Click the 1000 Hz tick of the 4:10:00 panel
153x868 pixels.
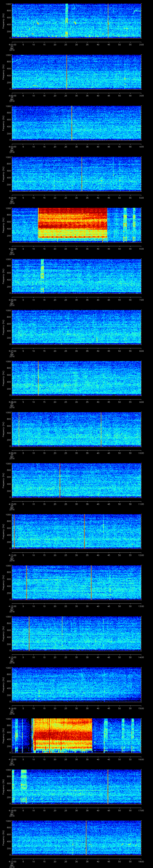click(x=8, y=464)
